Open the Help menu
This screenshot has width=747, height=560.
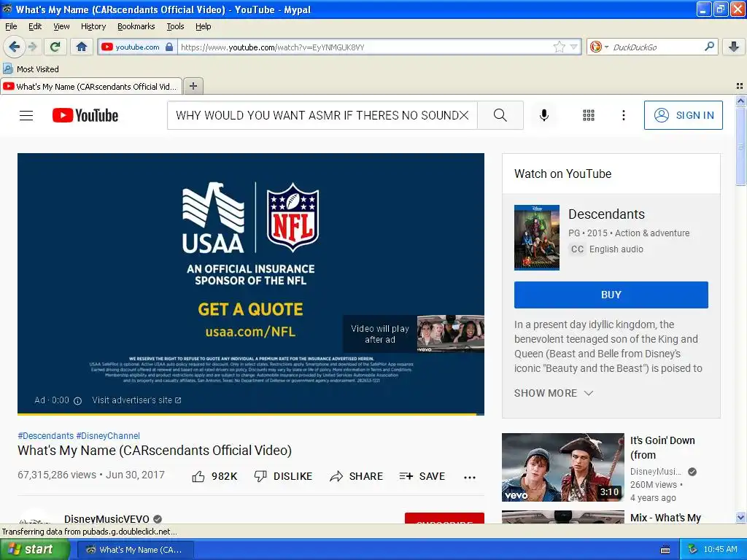pos(204,26)
